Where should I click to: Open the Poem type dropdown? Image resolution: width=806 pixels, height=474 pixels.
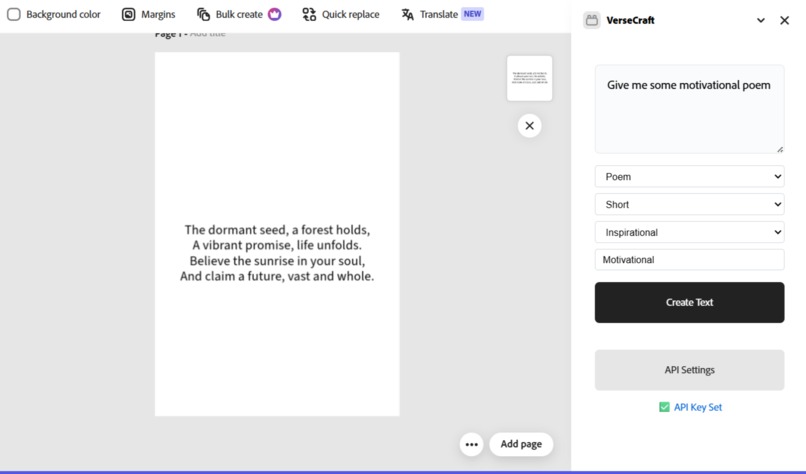(x=689, y=177)
